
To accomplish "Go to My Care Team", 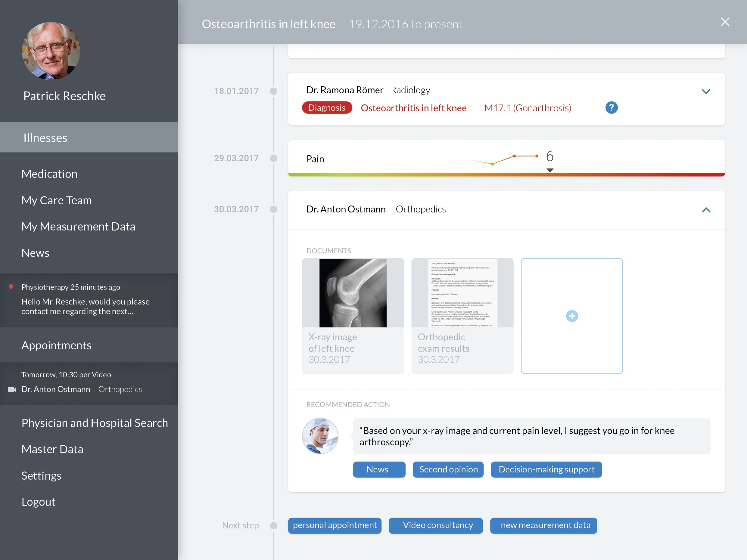I will 56,200.
